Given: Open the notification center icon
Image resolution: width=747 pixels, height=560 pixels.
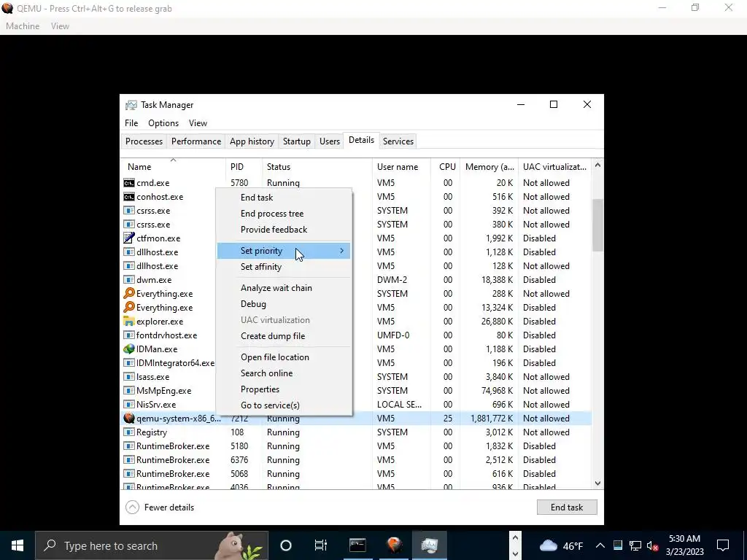Looking at the screenshot, I should point(723,545).
